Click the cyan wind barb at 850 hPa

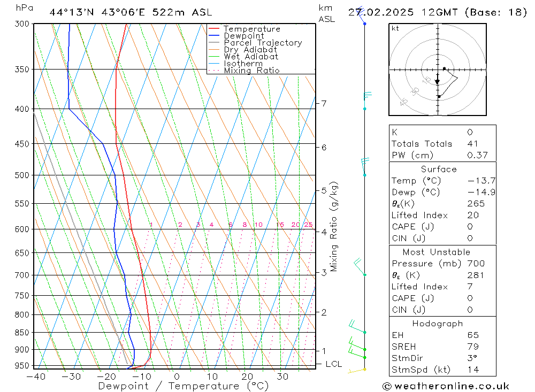pos(357,327)
